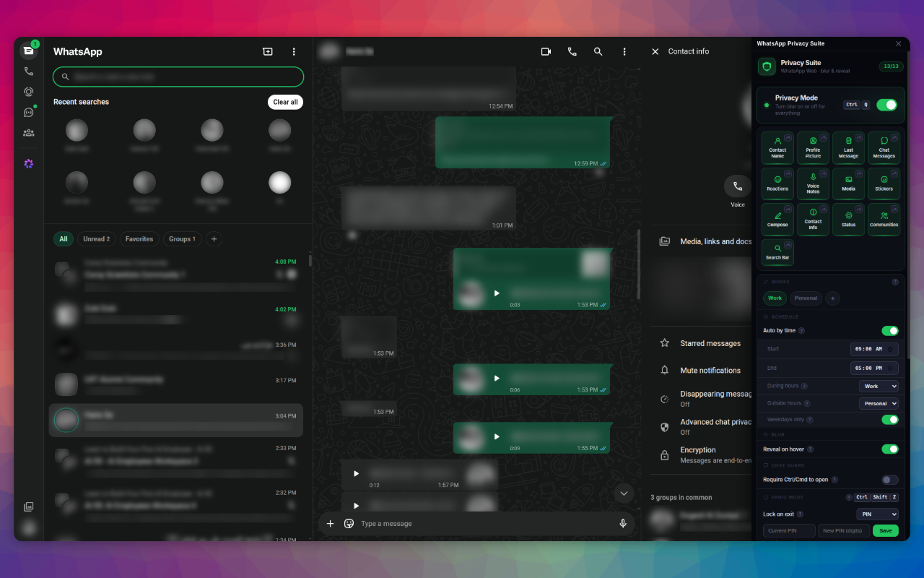Open the Chats icon in left sidebar
The width and height of the screenshot is (924, 578).
coord(28,51)
